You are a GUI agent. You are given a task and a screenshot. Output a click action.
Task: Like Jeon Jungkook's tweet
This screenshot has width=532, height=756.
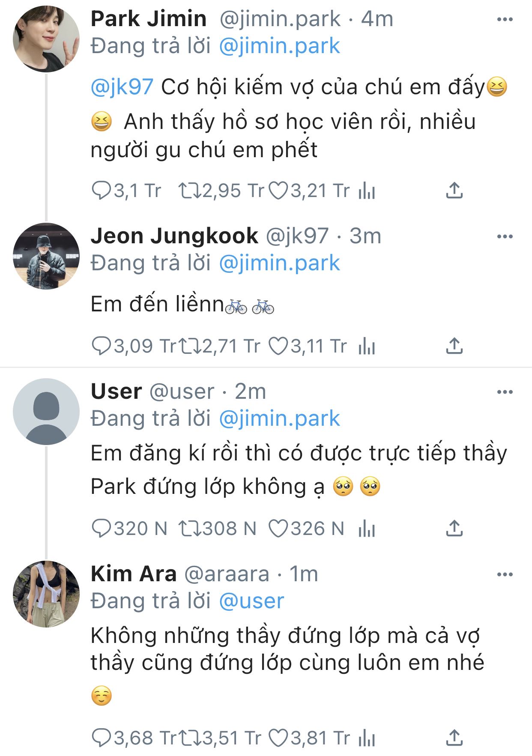(278, 346)
